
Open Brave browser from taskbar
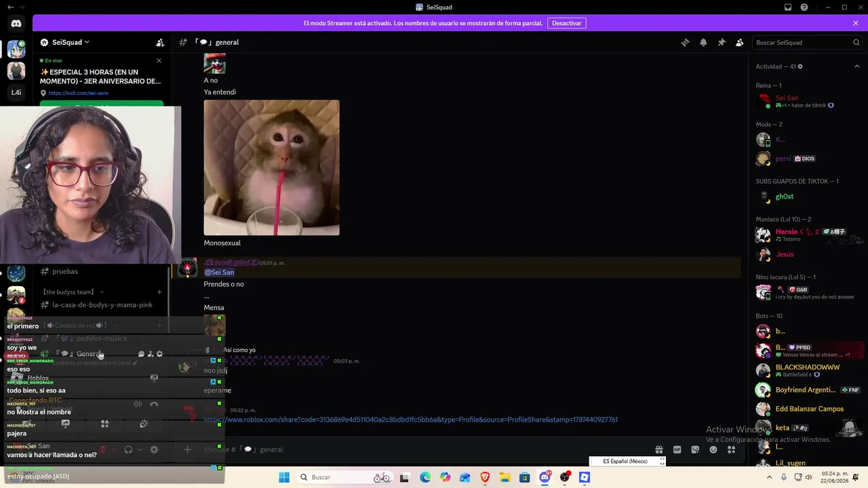click(485, 477)
